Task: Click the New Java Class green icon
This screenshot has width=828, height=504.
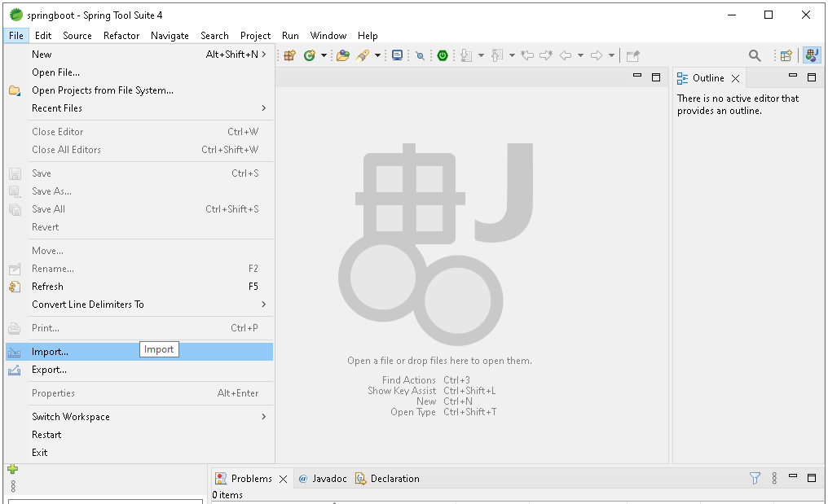Action: 310,55
